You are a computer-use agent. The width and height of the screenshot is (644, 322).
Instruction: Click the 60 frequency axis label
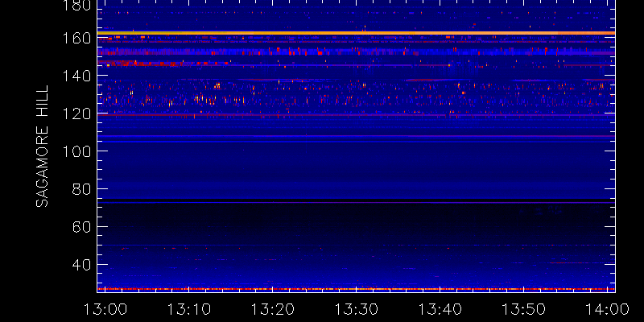[81, 227]
